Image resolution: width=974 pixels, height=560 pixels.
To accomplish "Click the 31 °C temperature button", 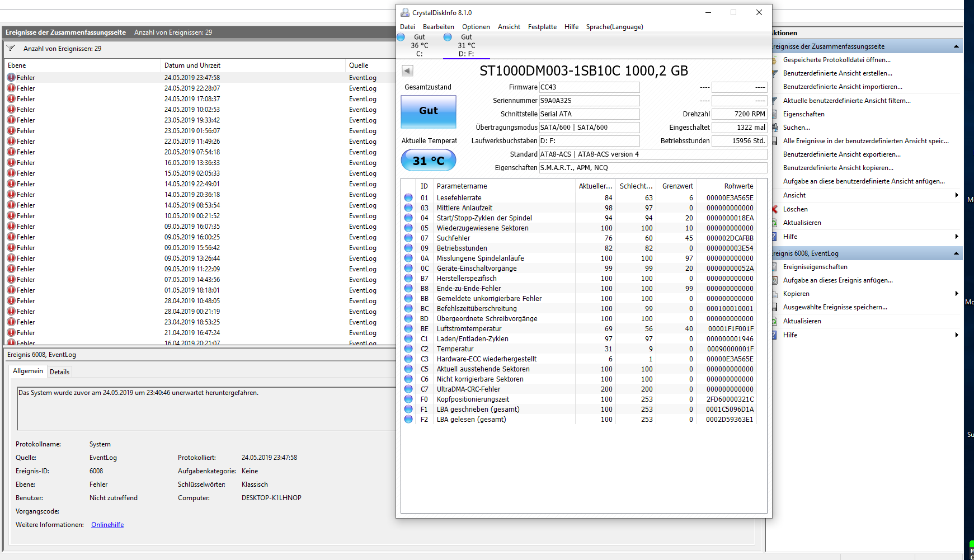I will pyautogui.click(x=429, y=161).
